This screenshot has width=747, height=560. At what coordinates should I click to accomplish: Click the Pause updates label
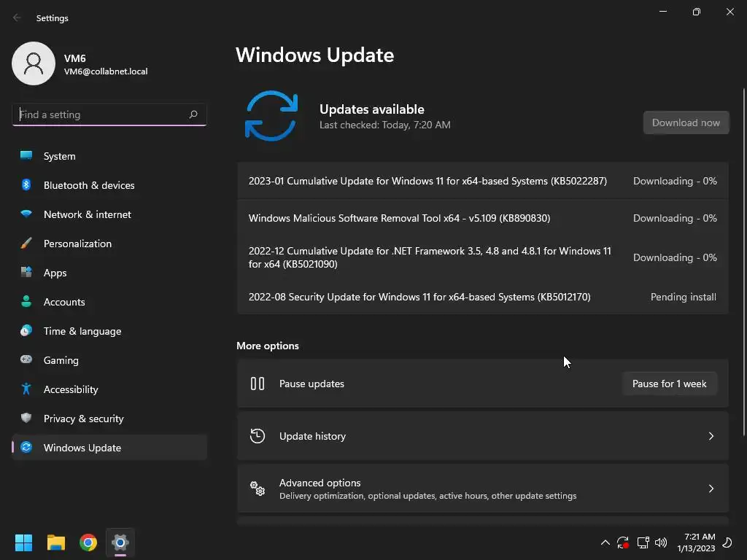tap(311, 384)
